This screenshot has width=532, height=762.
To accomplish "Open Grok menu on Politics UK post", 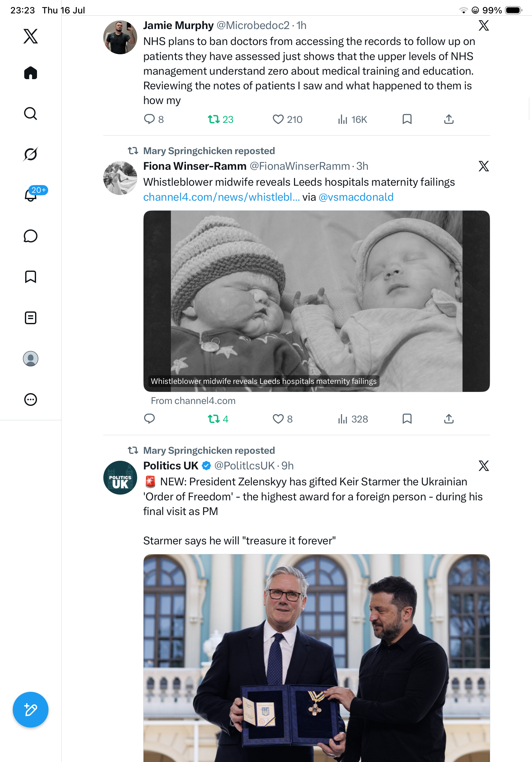I will [484, 466].
